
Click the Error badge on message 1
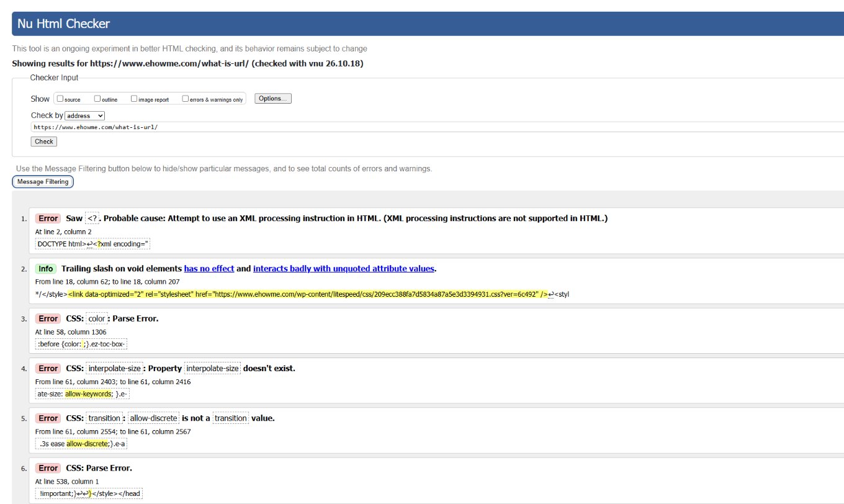(48, 218)
